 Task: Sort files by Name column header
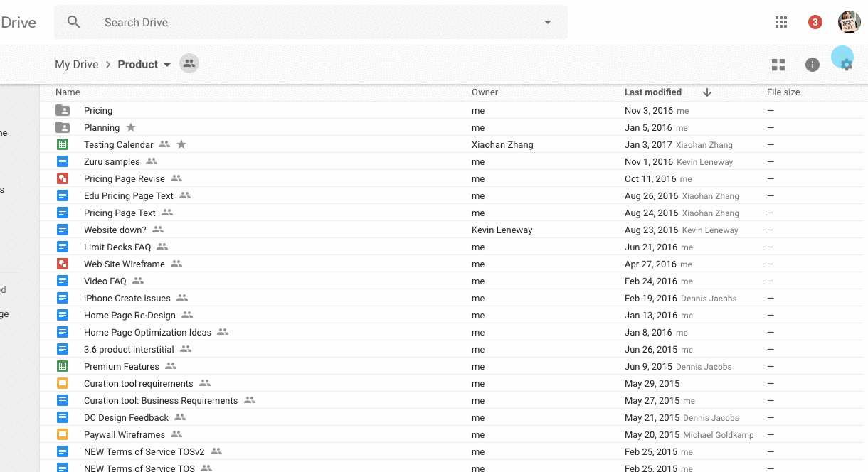tap(68, 92)
